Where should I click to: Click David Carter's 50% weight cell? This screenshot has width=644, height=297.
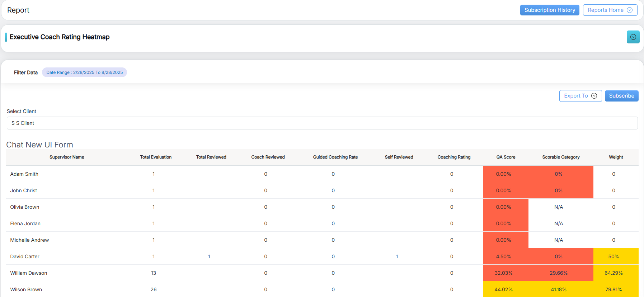click(x=614, y=256)
